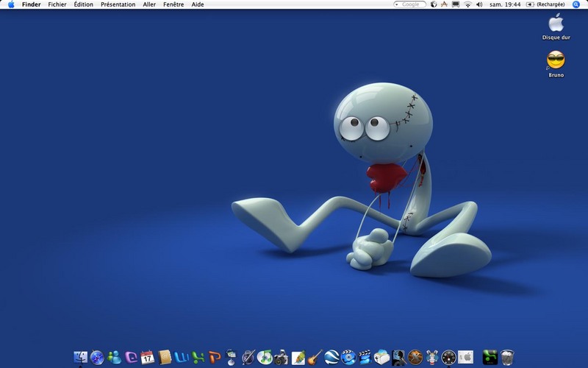Viewport: 588px width, 368px height.
Task: Open the AirPort Wi-Fi status menu
Action: (467, 4)
